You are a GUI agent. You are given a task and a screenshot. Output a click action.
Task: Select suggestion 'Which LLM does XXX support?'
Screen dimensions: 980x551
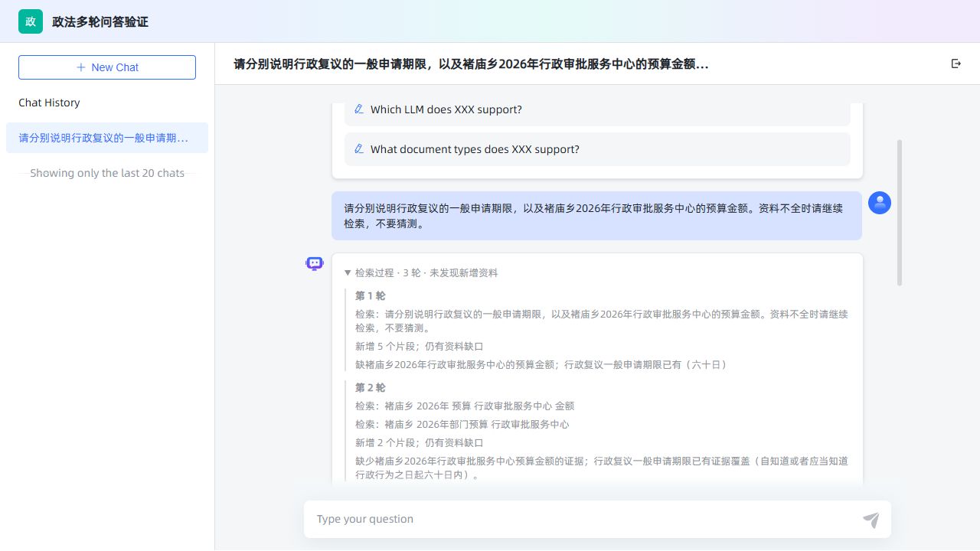(597, 109)
